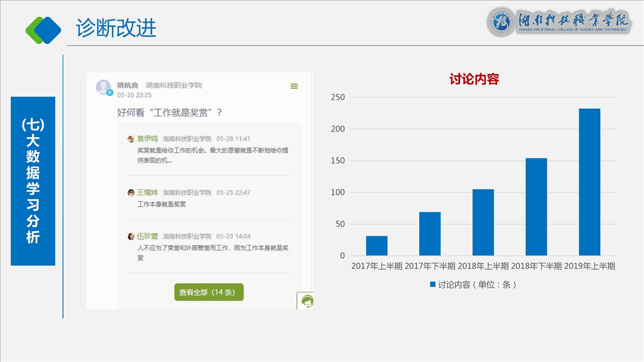Open the green hamburger menu on the post

pos(294,86)
